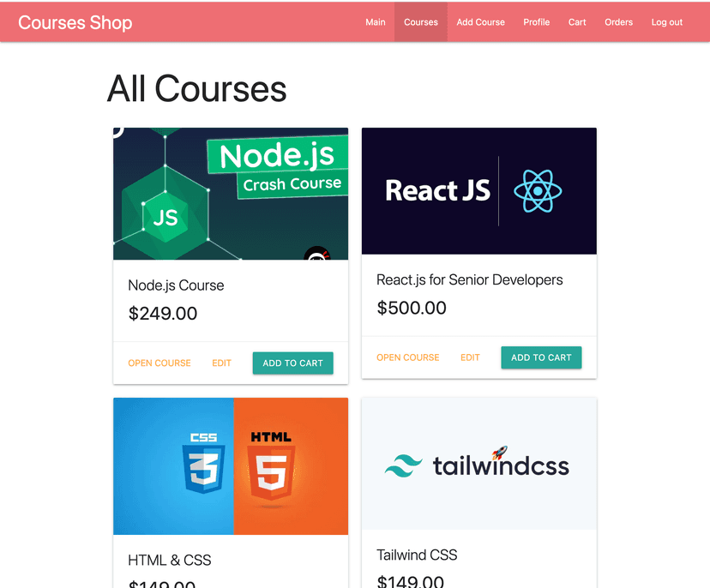Click the React atom logo icon
The image size is (710, 588).
pyautogui.click(x=538, y=191)
